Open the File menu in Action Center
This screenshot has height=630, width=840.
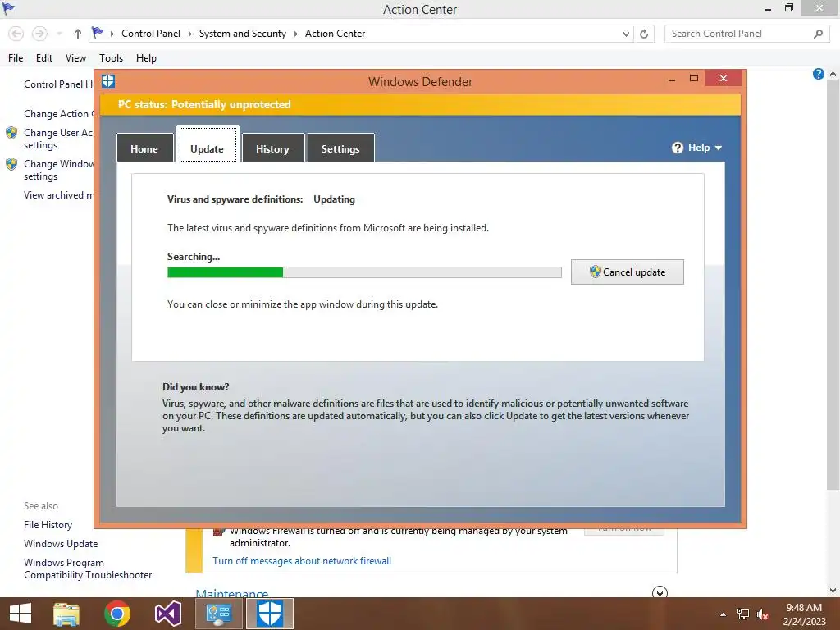click(16, 58)
